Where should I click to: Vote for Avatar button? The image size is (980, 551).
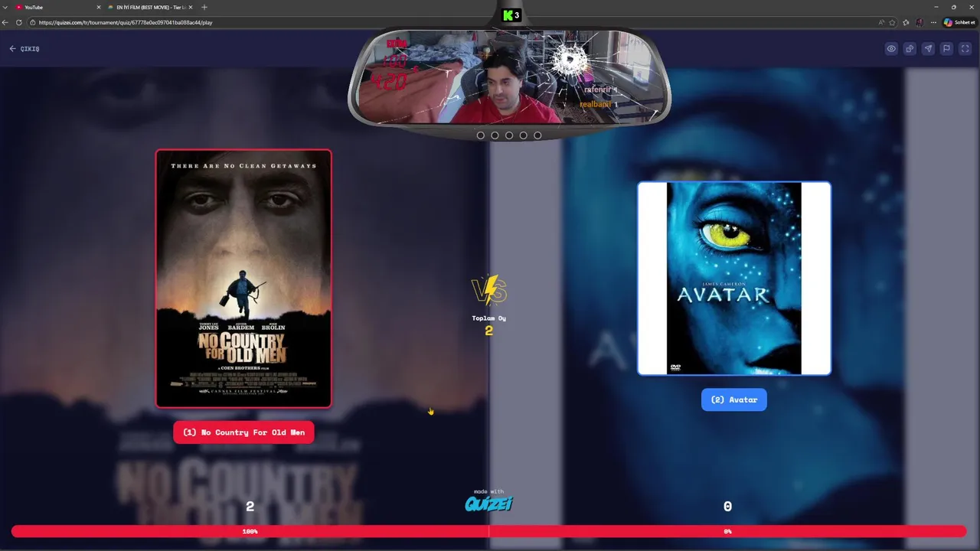[733, 399]
